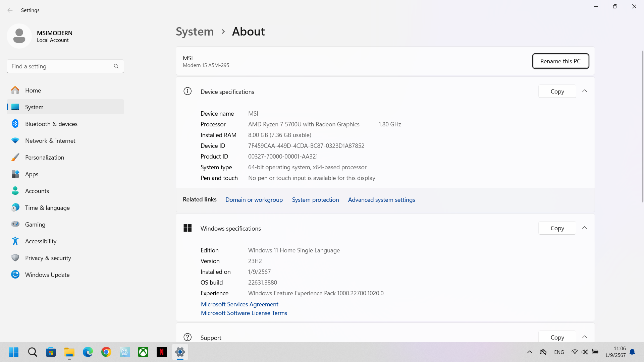Open System protection link
644x362 pixels.
(x=315, y=200)
